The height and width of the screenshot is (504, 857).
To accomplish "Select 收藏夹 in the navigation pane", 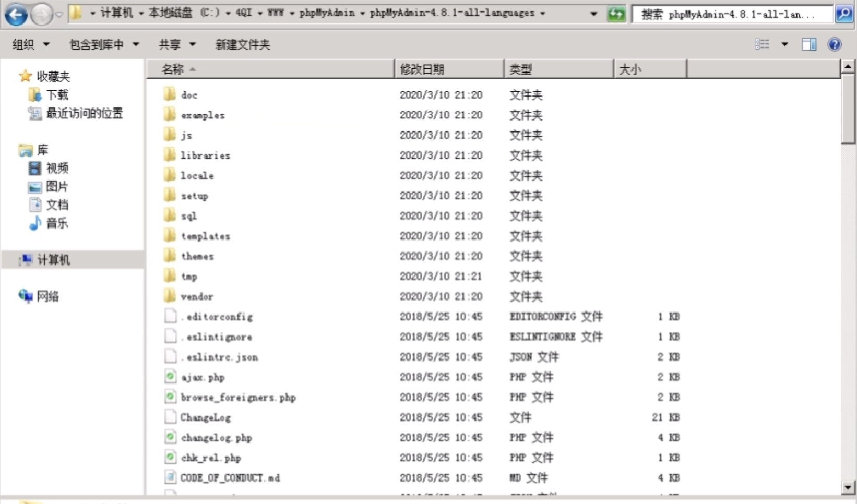I will tap(53, 77).
